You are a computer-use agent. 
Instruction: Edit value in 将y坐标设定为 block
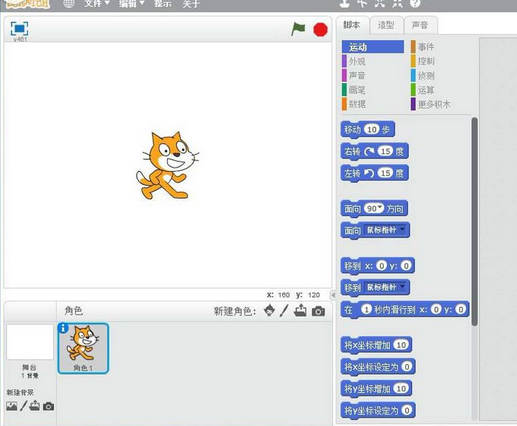[407, 410]
